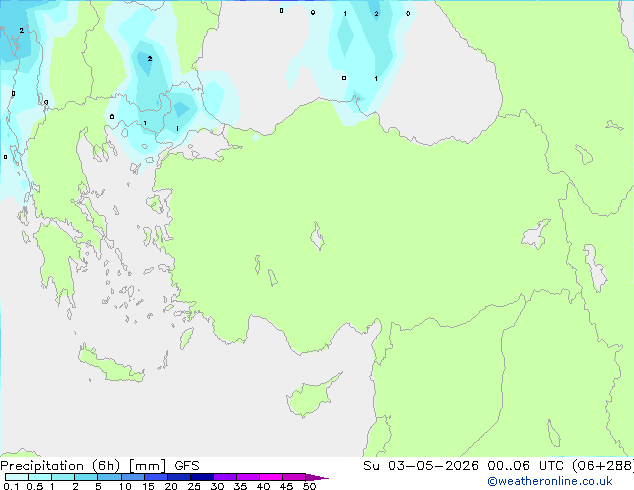The width and height of the screenshot is (634, 490).
Task: Click the 'Su 03-05-2026 00..06 UTC' timestamp
Action: (x=463, y=466)
